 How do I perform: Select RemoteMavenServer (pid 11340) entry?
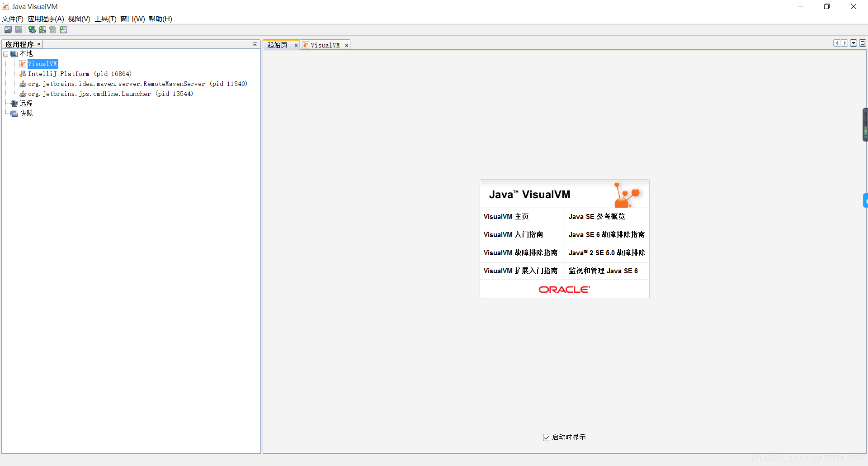click(137, 84)
